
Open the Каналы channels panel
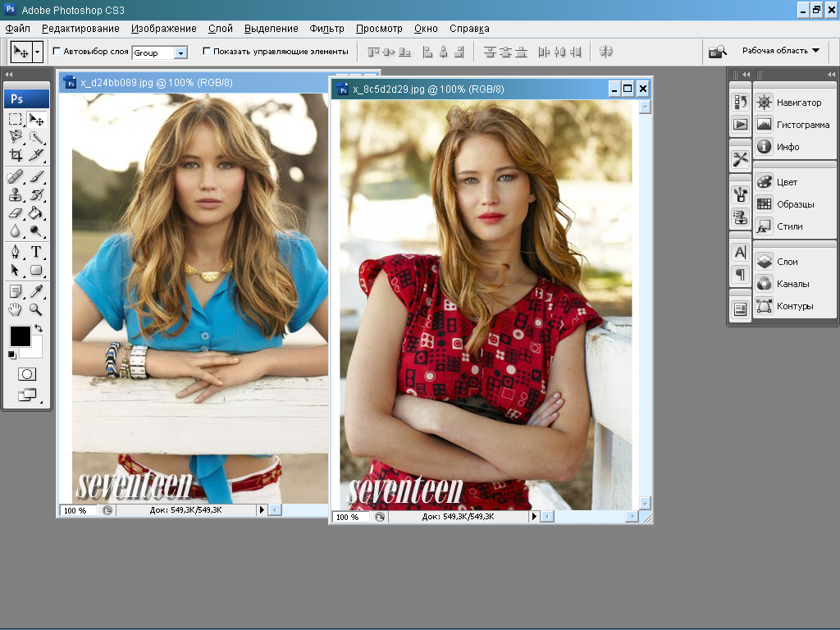click(x=794, y=283)
